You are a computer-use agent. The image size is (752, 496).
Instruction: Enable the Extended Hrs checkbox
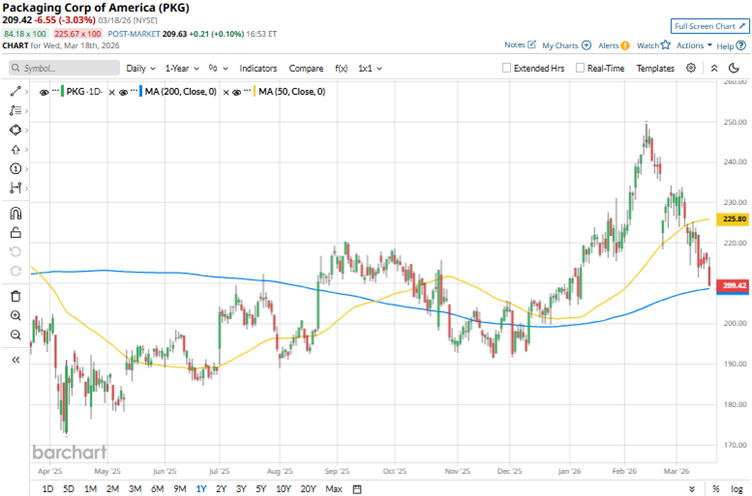[x=508, y=69]
